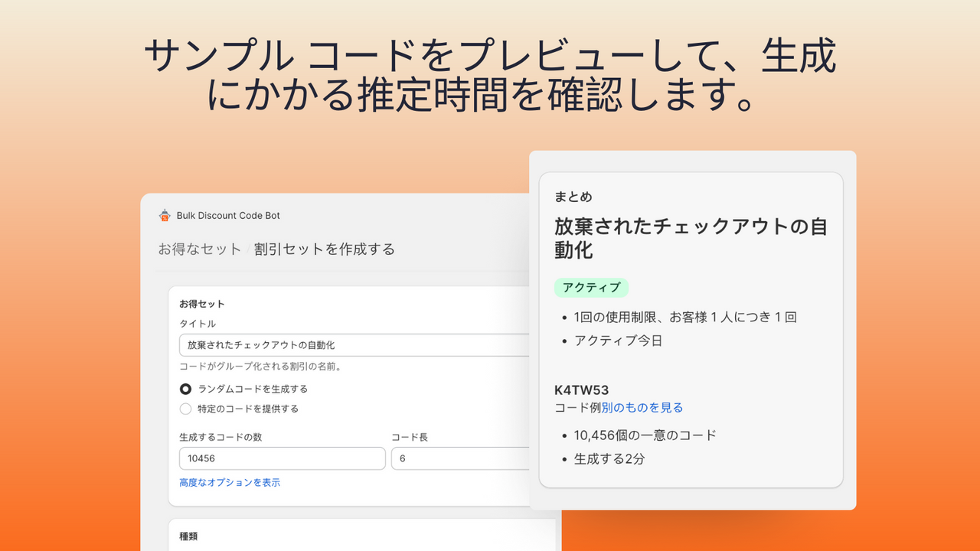Choose the 特定のコードを提供する radio option
The image size is (980, 551).
(x=185, y=409)
